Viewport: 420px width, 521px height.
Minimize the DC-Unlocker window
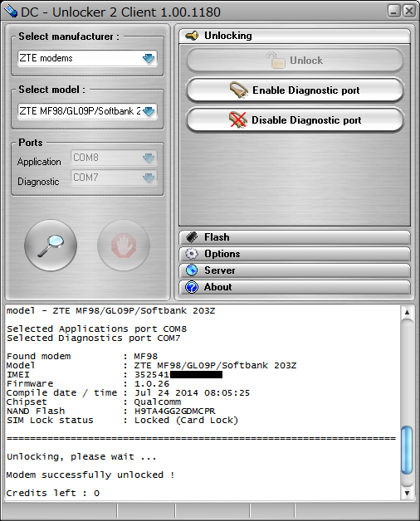click(393, 11)
